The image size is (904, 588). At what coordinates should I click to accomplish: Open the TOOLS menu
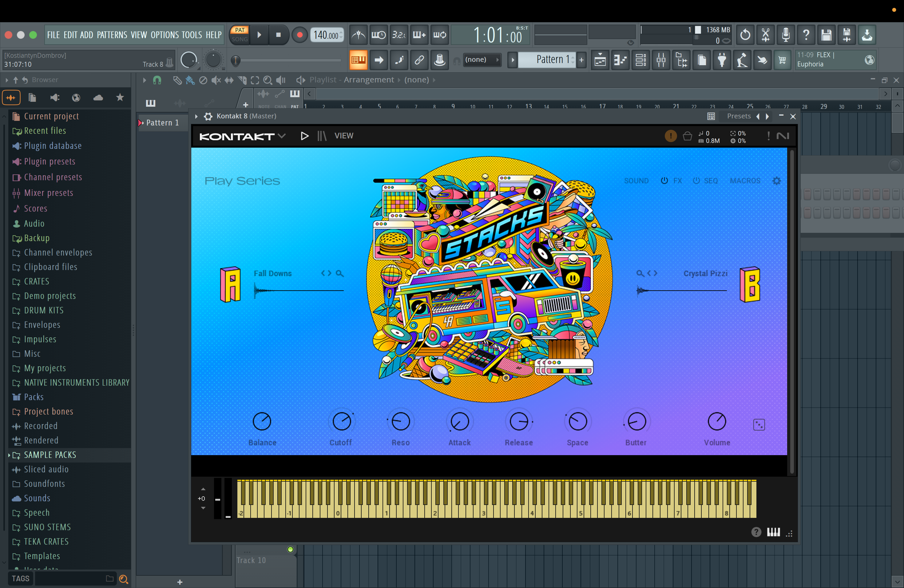[x=192, y=35]
